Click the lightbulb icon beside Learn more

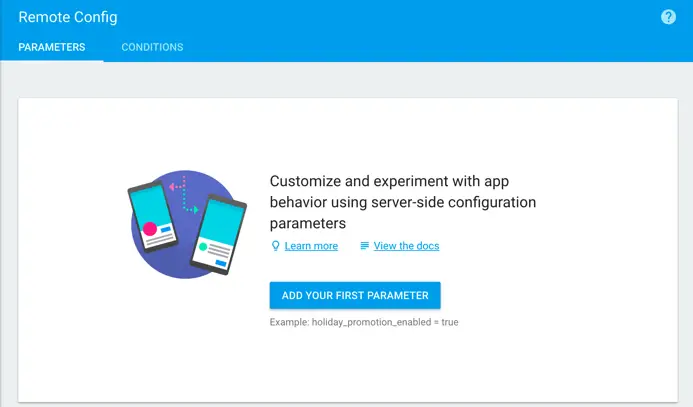pos(275,246)
